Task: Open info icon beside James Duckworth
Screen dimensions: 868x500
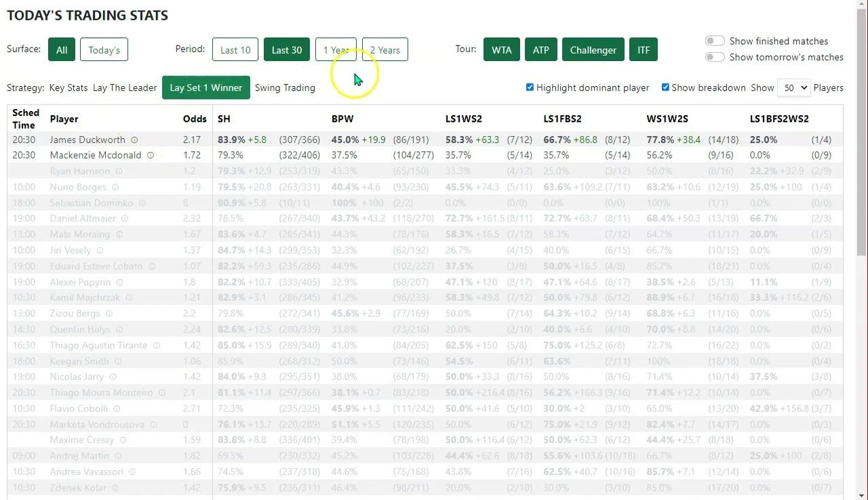Action: point(134,140)
